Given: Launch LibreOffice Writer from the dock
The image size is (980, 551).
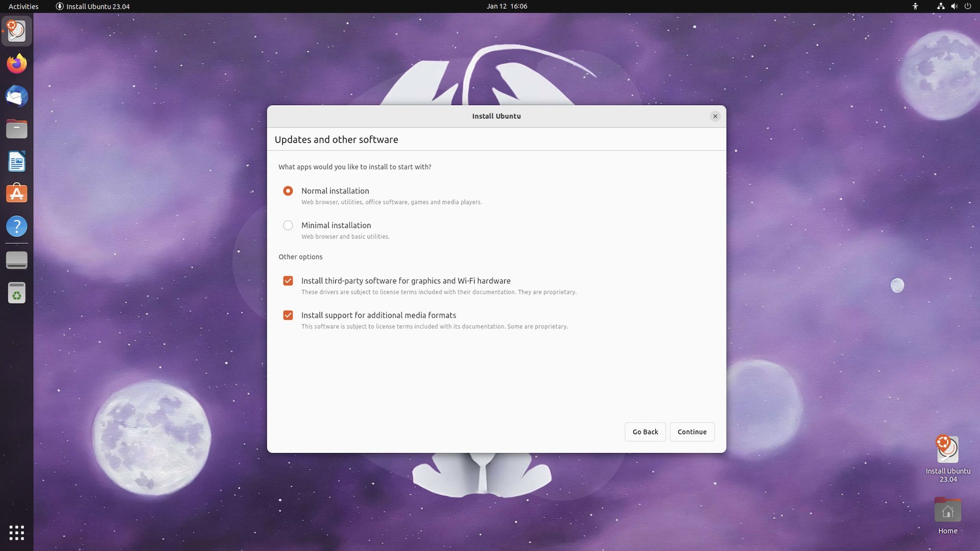Looking at the screenshot, I should pos(17,162).
